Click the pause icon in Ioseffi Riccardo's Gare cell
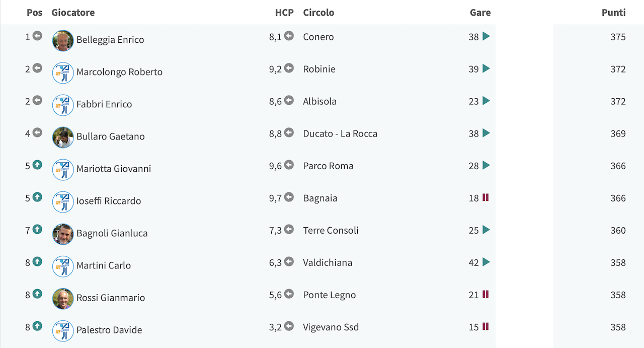The height and width of the screenshot is (348, 644). (x=486, y=197)
